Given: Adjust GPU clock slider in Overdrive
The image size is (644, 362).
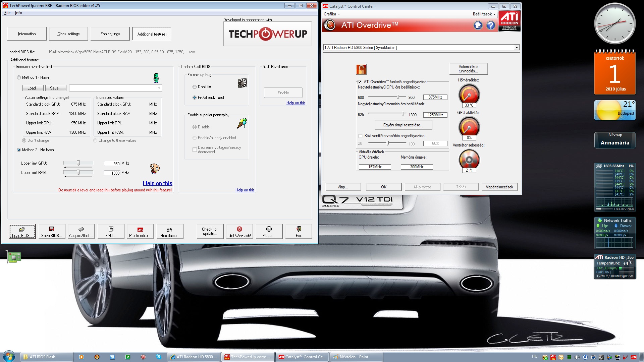Looking at the screenshot, I should pyautogui.click(x=398, y=97).
